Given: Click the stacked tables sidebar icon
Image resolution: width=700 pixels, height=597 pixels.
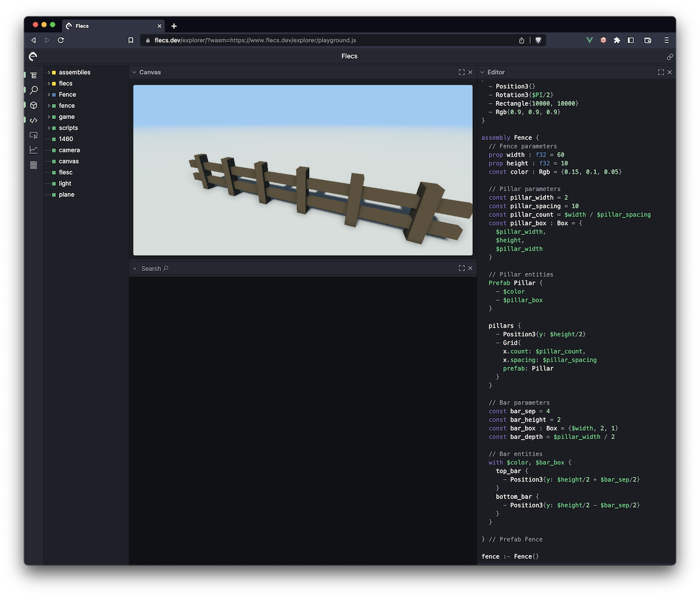Looking at the screenshot, I should (x=33, y=165).
